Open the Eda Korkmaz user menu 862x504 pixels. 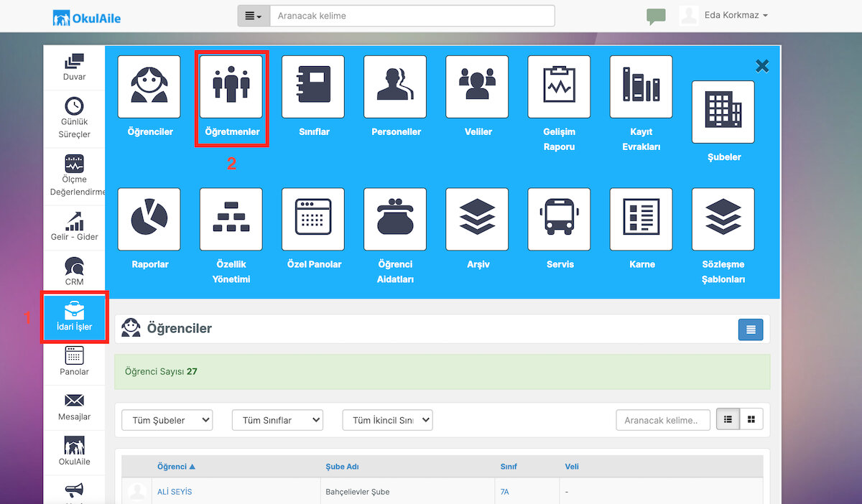pos(724,15)
